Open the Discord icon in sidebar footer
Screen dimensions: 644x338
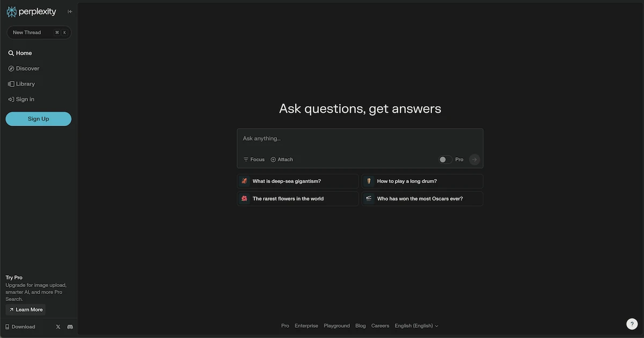click(x=70, y=327)
